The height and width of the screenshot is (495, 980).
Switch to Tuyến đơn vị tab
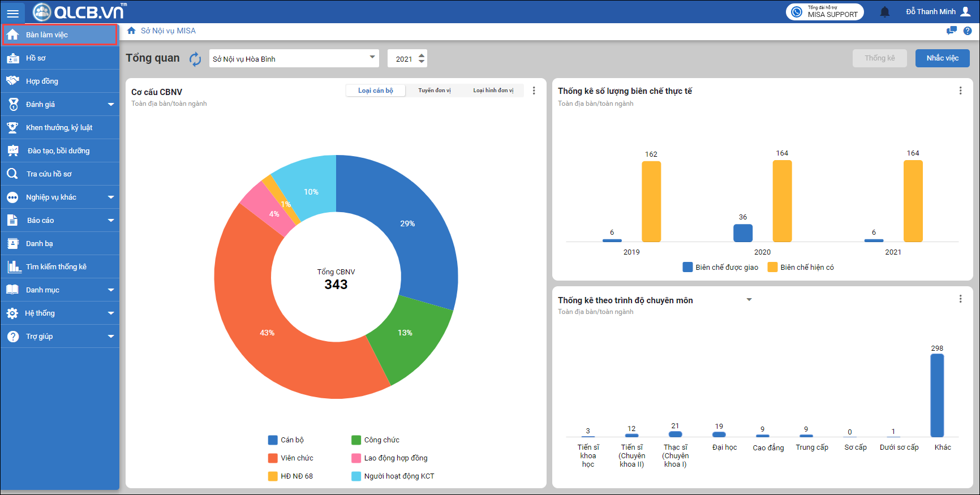(x=435, y=91)
